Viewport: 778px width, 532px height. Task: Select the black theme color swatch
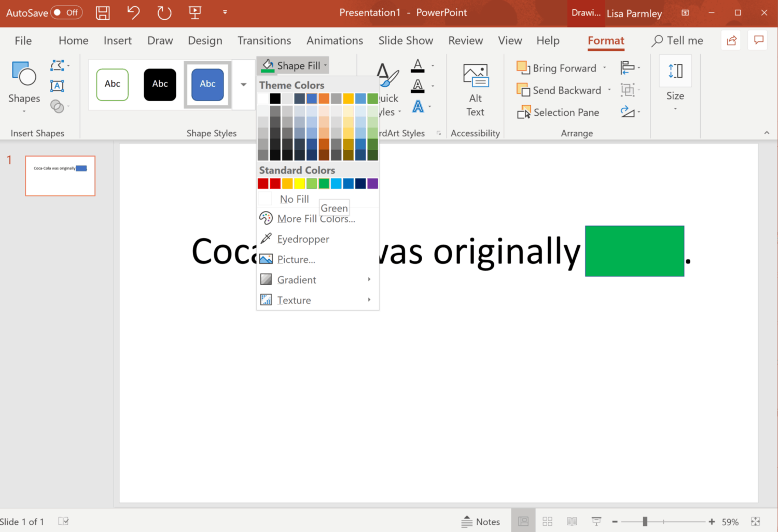click(x=275, y=99)
